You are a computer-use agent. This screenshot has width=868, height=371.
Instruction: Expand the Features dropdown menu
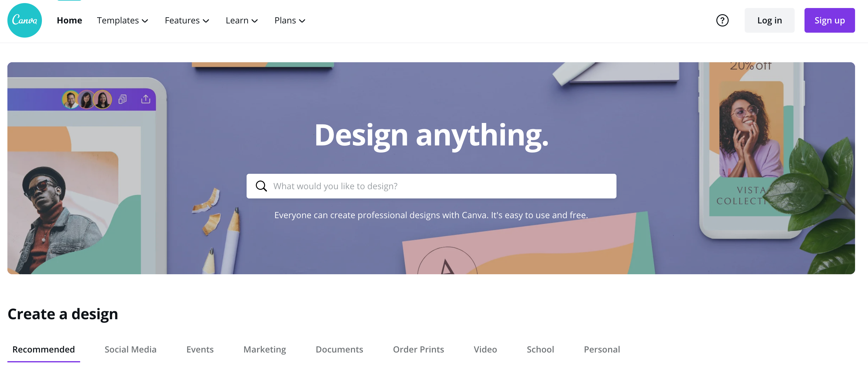pyautogui.click(x=187, y=20)
